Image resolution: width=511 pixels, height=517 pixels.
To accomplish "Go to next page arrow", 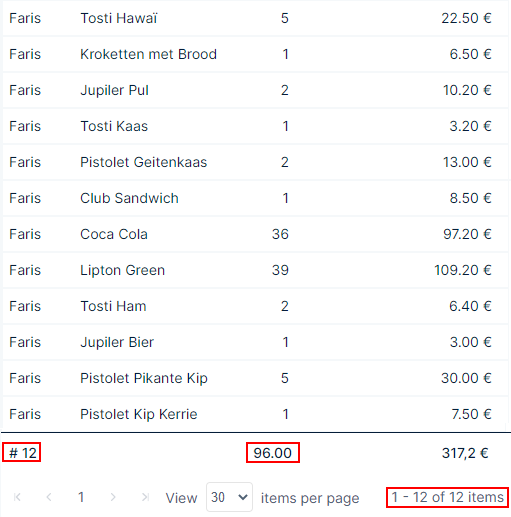I will (113, 497).
